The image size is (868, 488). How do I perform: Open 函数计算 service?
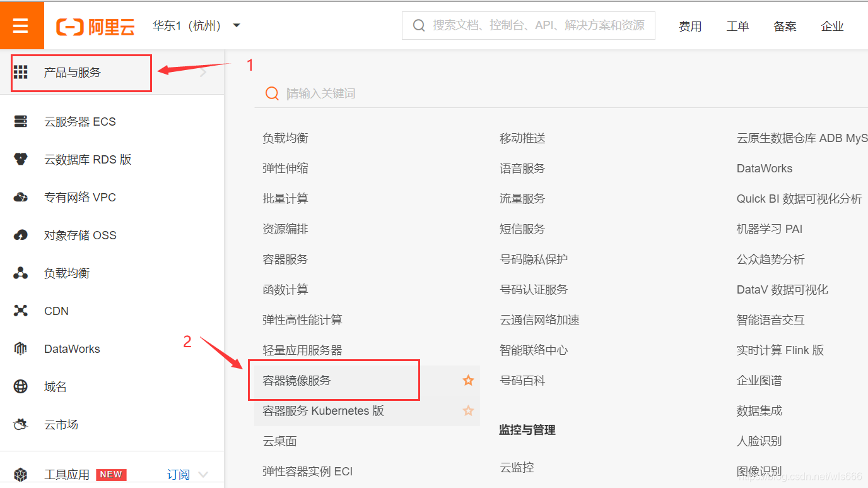click(x=285, y=290)
